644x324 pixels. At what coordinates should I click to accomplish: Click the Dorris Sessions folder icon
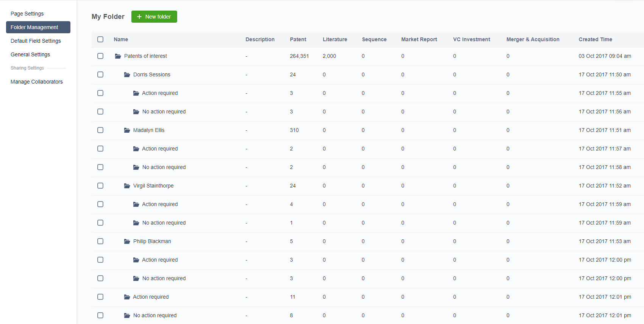[127, 74]
